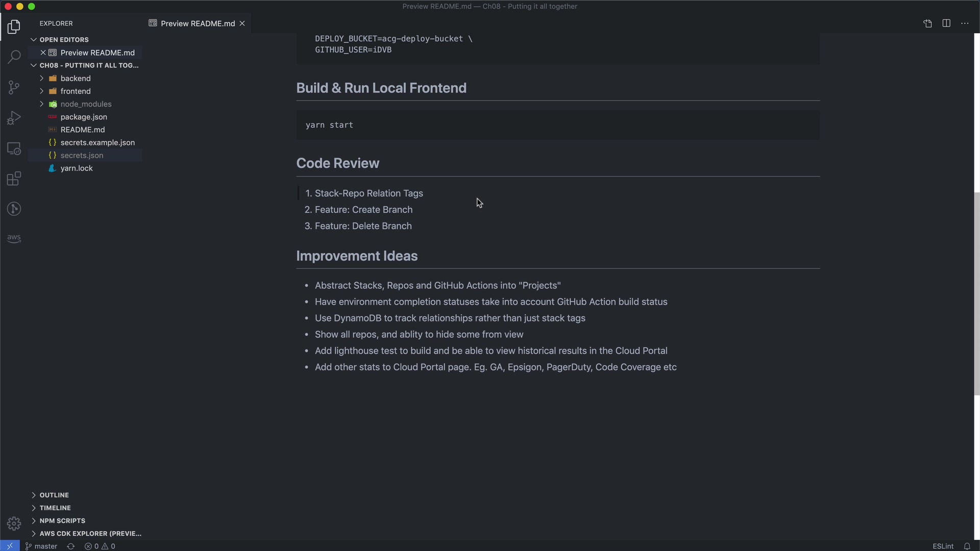The width and height of the screenshot is (980, 551).
Task: Select the Preview README.md tab
Action: (198, 23)
